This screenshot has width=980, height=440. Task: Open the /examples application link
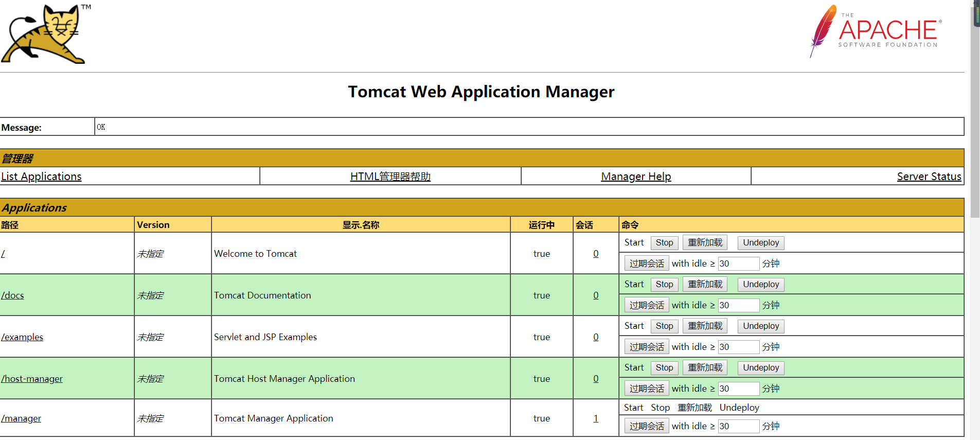22,337
